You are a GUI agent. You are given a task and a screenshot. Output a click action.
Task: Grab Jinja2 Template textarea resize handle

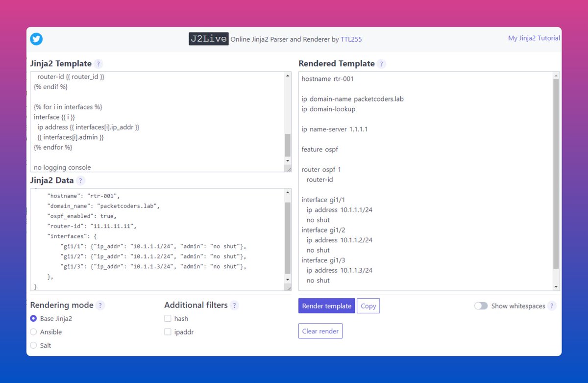point(289,169)
